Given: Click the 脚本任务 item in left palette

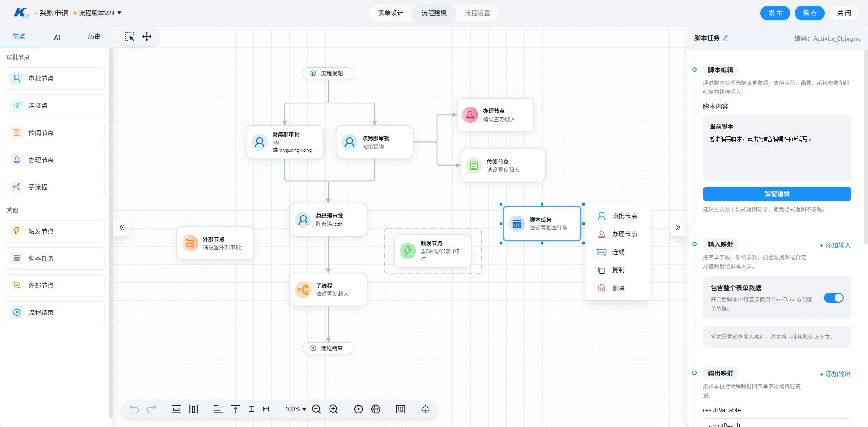Looking at the screenshot, I should click(55, 258).
